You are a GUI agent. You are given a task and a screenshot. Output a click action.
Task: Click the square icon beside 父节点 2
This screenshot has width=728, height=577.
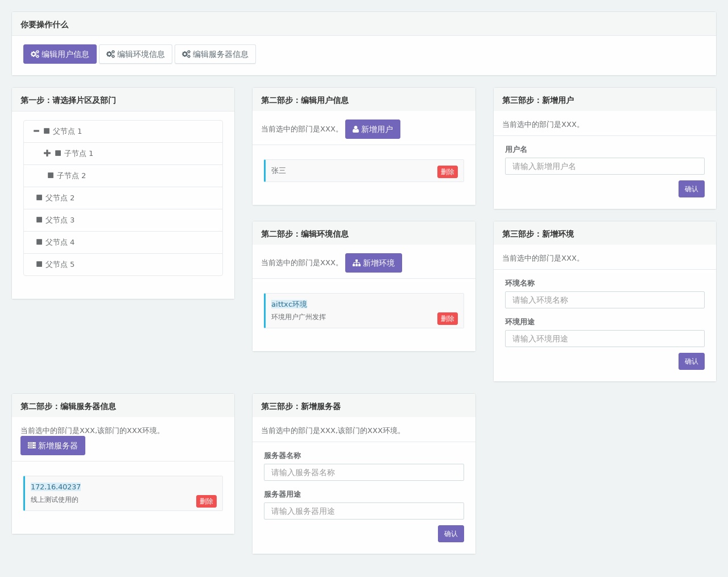point(39,198)
